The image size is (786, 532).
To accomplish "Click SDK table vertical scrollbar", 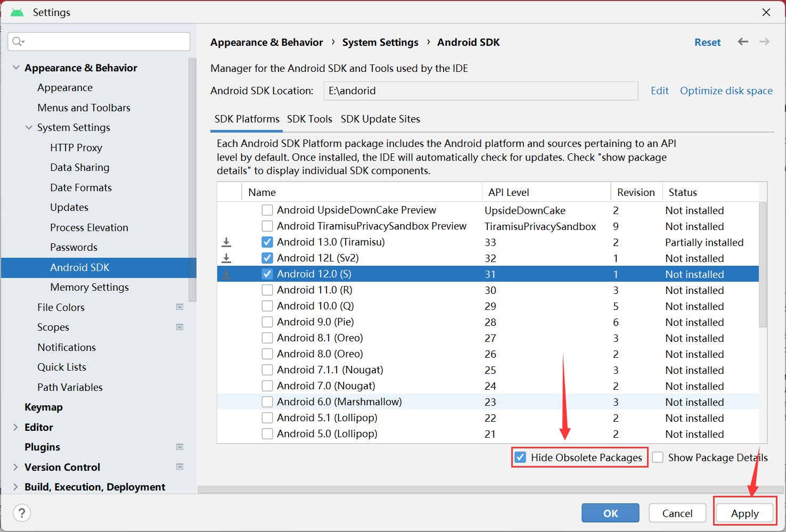I will click(763, 264).
